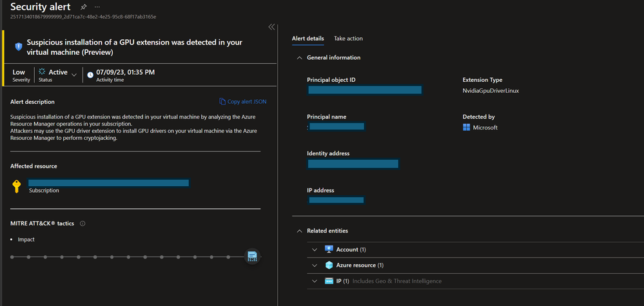This screenshot has height=306, width=644.
Task: Click the MITRE ATT&CK tactics info icon
Action: click(x=83, y=224)
